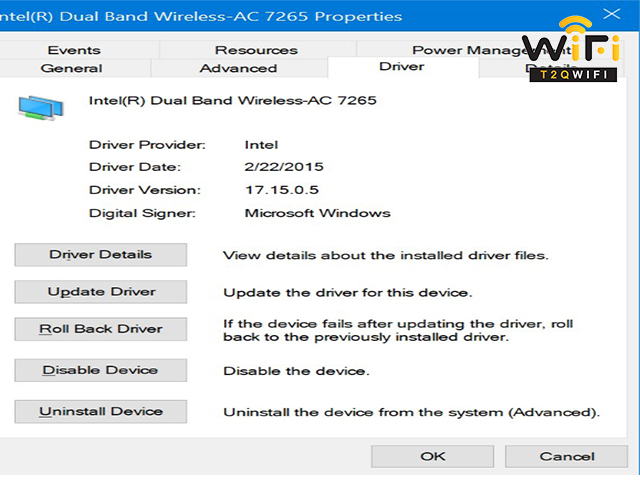Click the driver version value 17.15.0.5
640x480 pixels.
282,190
